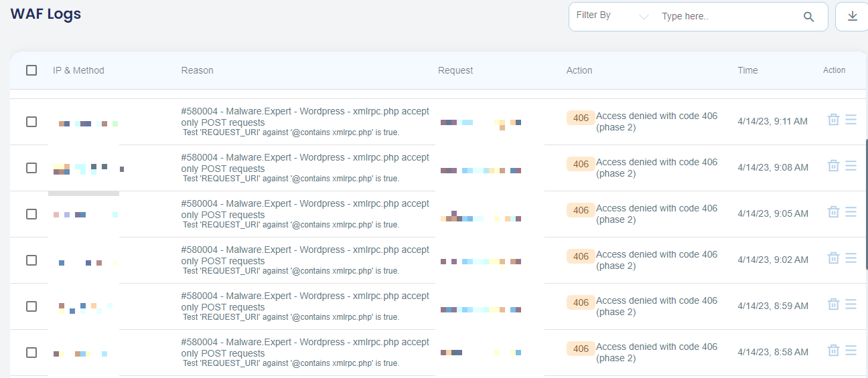This screenshot has width=868, height=378.
Task: Click the Request column header
Action: [x=455, y=70]
